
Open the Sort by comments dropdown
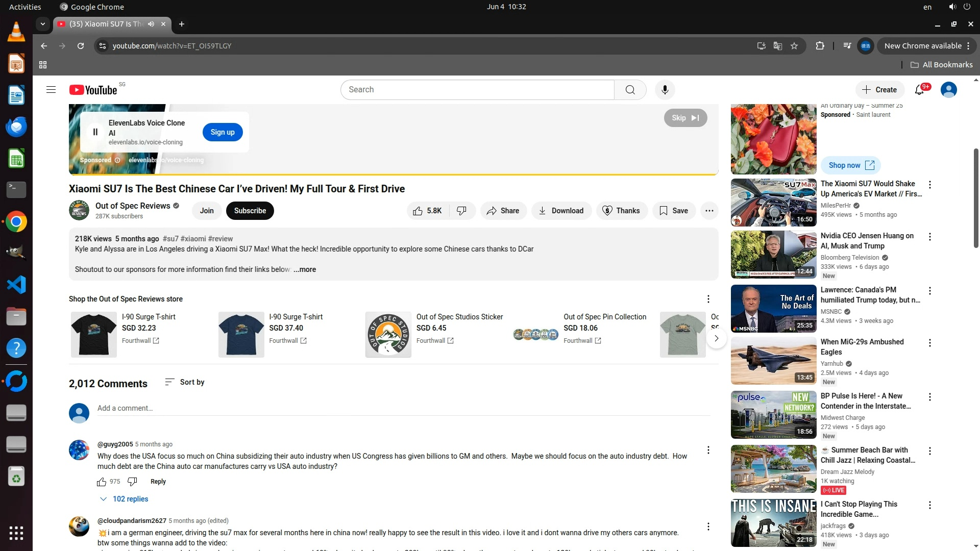point(185,382)
